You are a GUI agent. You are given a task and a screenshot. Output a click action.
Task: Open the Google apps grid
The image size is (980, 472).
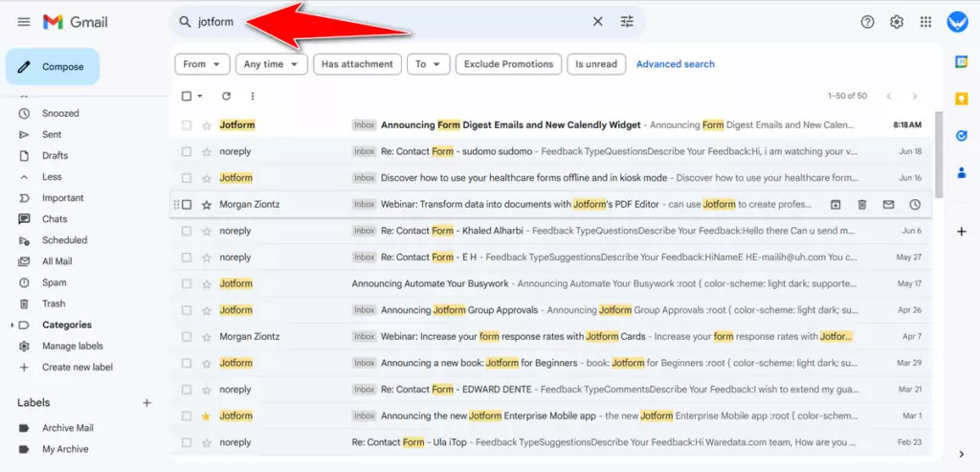[x=926, y=22]
